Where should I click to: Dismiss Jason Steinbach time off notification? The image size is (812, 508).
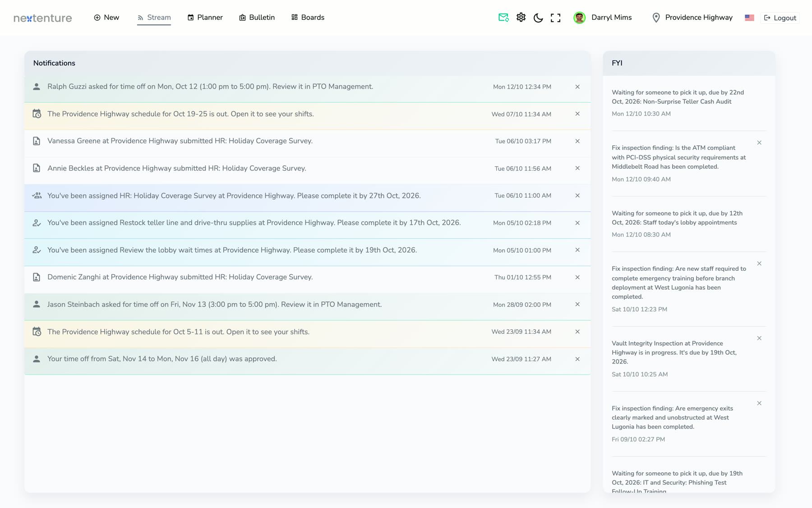[x=577, y=305]
